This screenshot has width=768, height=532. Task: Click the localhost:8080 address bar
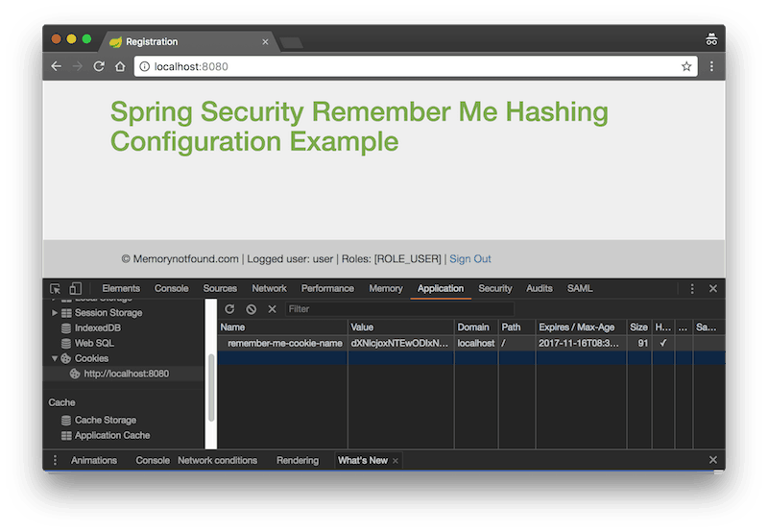pos(416,66)
